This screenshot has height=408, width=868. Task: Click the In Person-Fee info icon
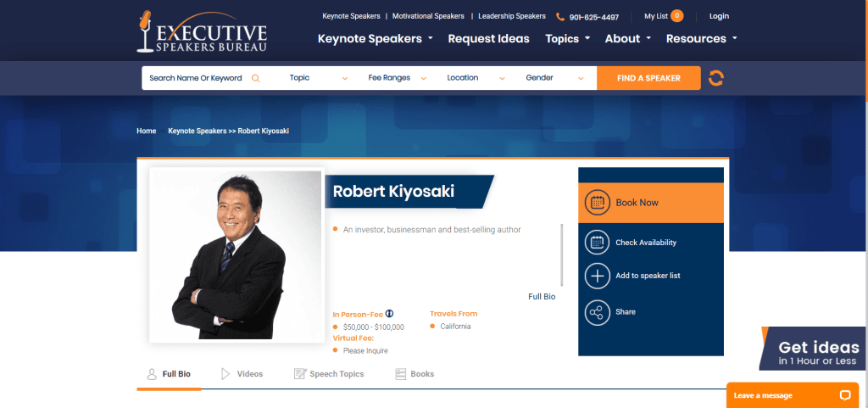[x=389, y=313]
